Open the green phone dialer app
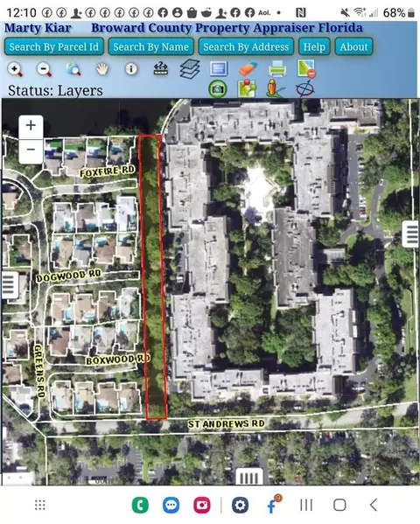420x524 pixels. [x=140, y=505]
